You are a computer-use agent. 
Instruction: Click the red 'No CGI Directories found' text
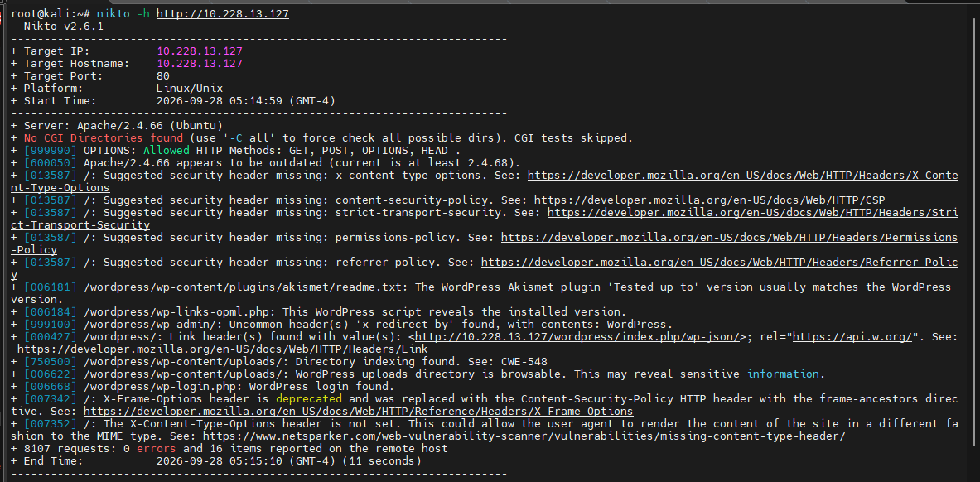pos(103,138)
